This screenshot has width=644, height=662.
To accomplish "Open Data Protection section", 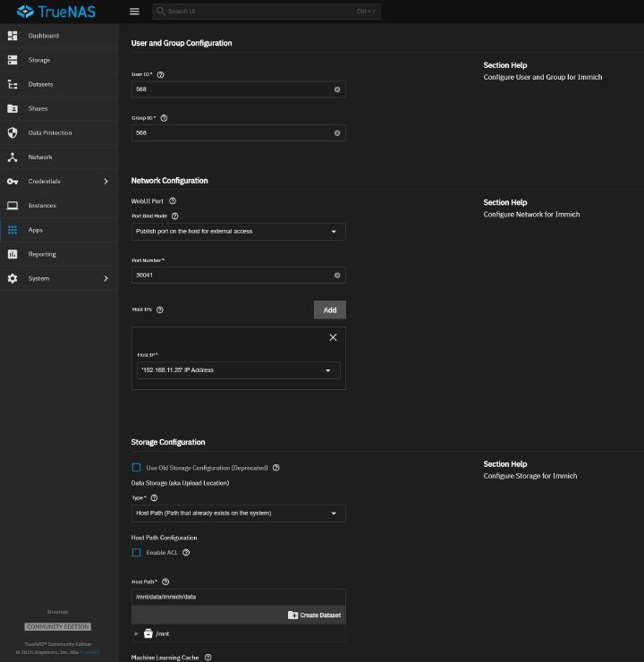I will [59, 132].
